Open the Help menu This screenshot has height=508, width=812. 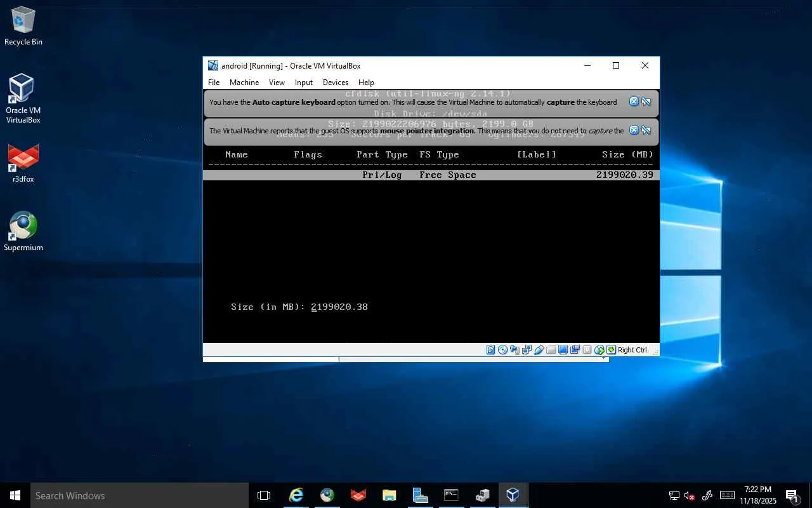pos(366,83)
